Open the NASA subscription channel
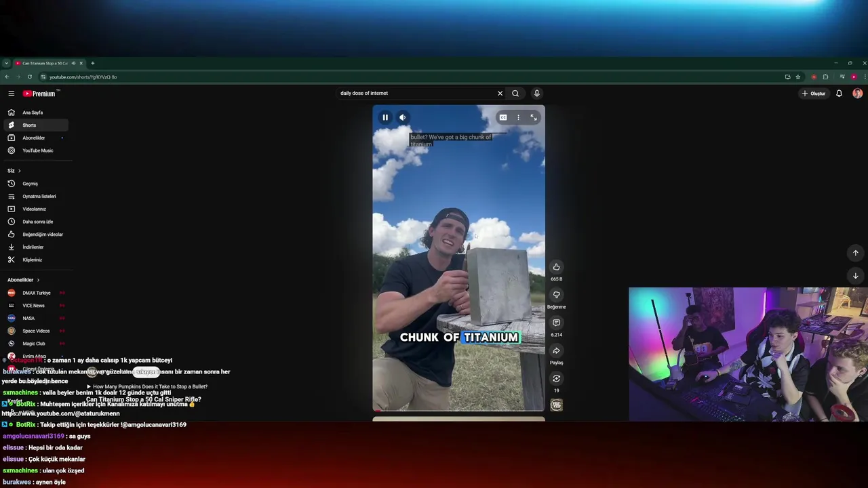The image size is (868, 488). tap(36, 318)
